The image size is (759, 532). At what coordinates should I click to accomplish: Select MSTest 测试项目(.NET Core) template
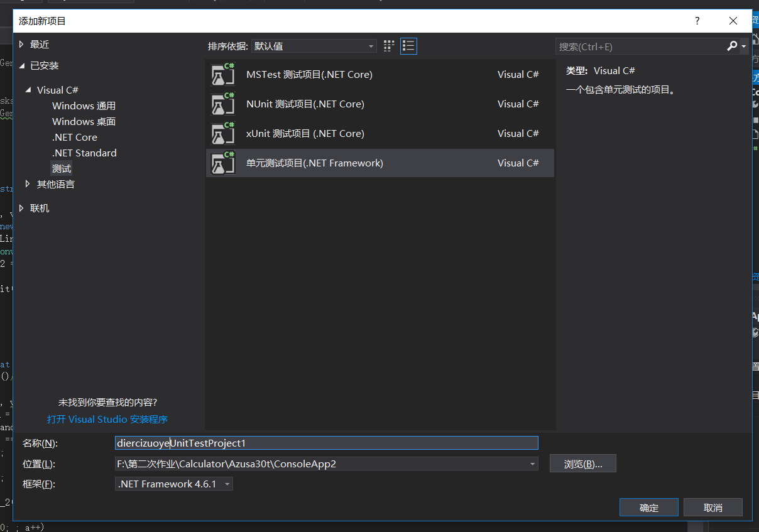tap(379, 74)
